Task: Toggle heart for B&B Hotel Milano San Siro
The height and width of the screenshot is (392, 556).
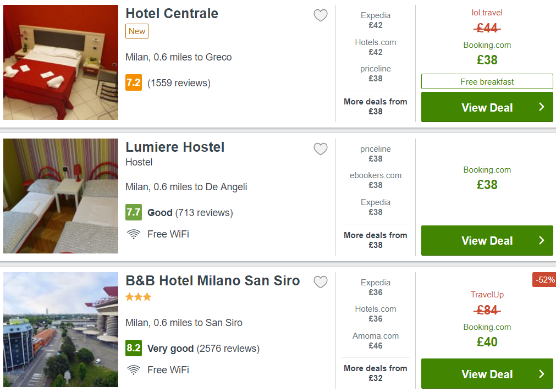Action: [x=321, y=282]
